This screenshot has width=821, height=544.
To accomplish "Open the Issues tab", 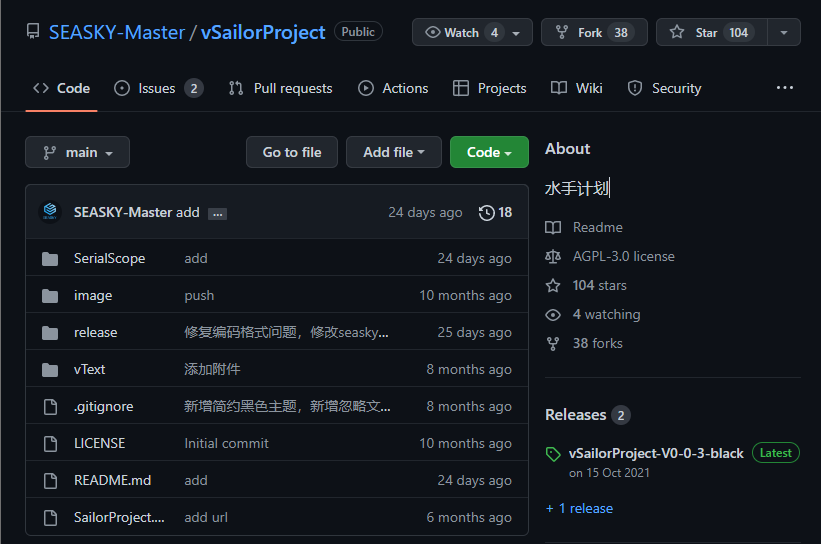I will [x=158, y=88].
